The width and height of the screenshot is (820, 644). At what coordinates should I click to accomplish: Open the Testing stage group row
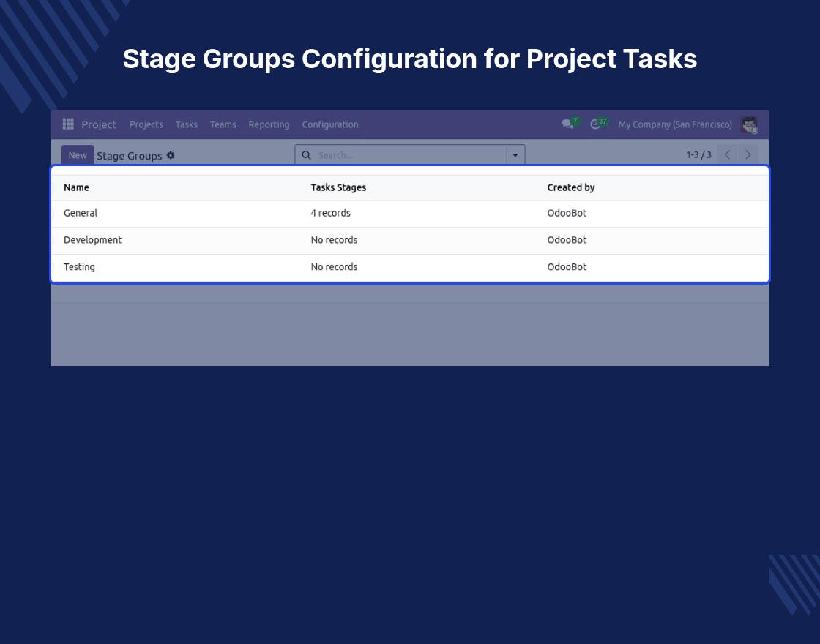pos(410,267)
